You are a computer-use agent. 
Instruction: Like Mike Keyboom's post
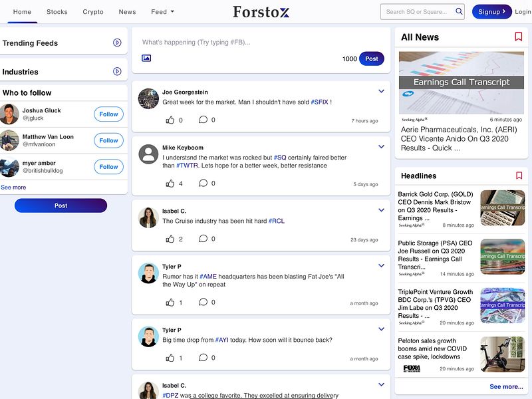click(x=170, y=184)
